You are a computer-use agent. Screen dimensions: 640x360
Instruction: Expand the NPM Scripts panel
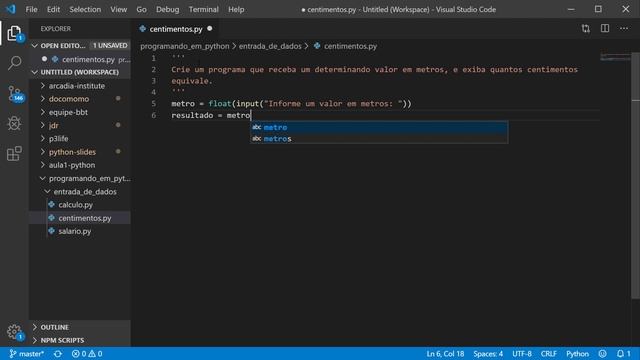(80, 340)
